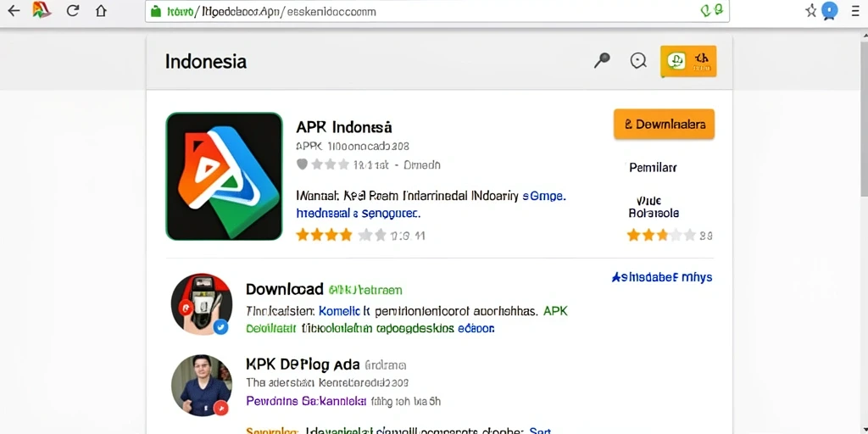Open the browser home page icon
Screen dimensions: 868x434
tap(101, 10)
